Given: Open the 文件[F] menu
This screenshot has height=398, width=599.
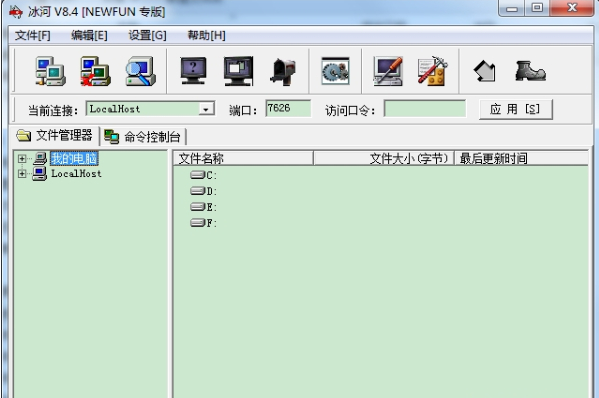Looking at the screenshot, I should click(x=32, y=36).
